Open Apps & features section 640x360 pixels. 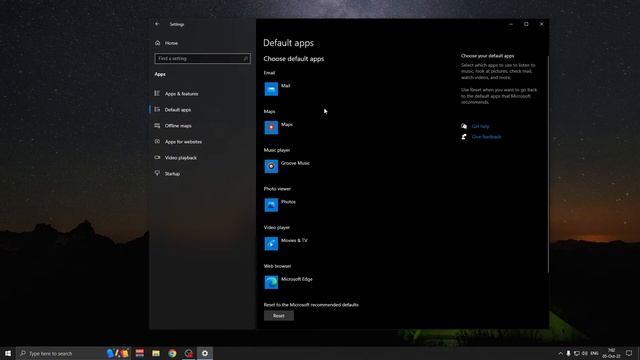182,93
